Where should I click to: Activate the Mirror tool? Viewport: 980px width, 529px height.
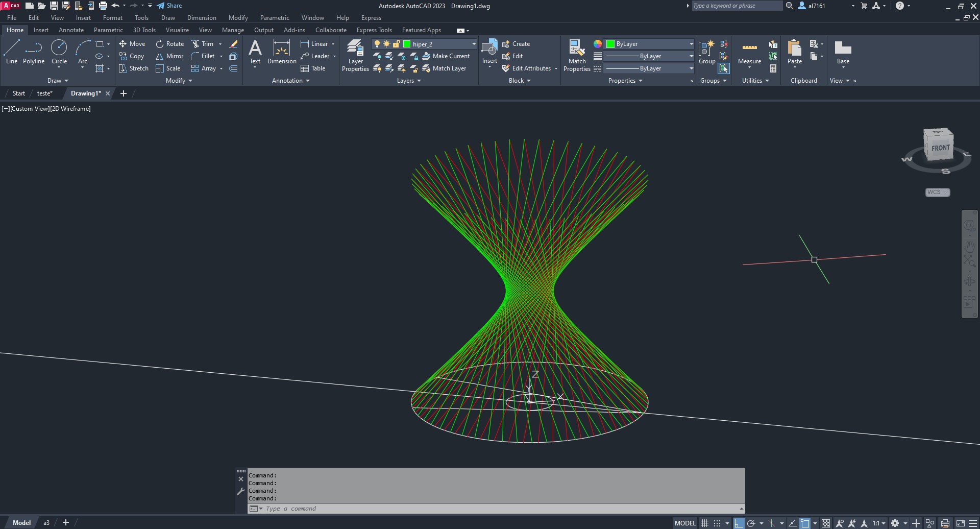coord(169,56)
